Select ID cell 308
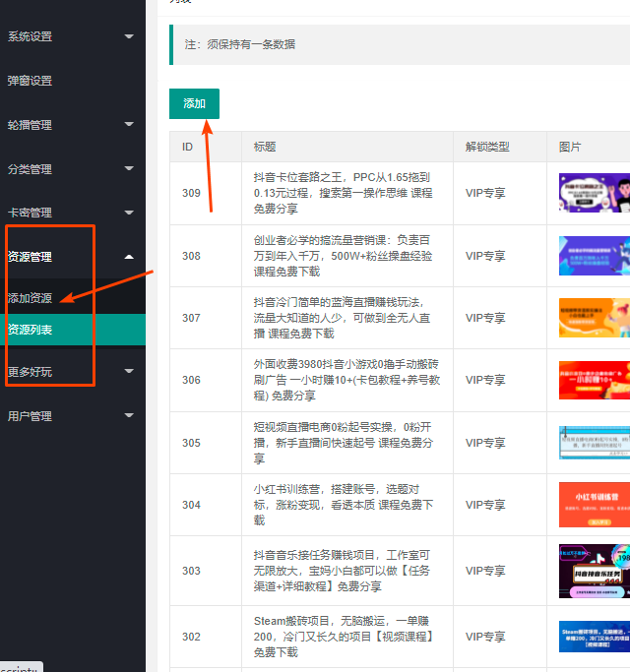Screen dimensions: 630x672 (191, 256)
